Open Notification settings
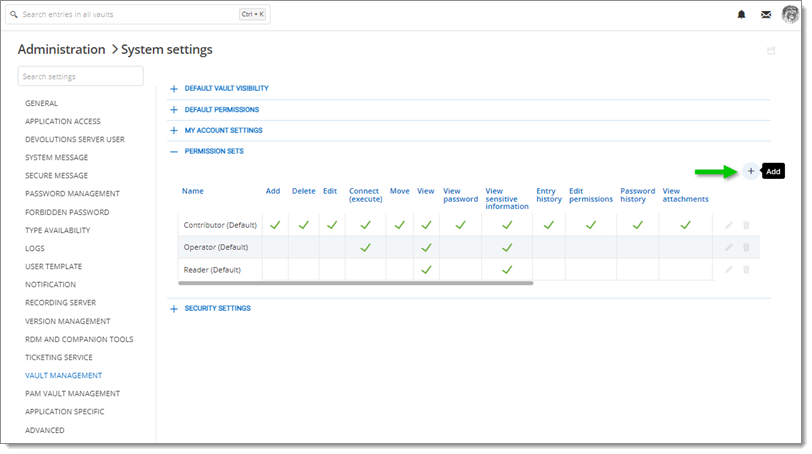This screenshot has width=812, height=454. (50, 285)
